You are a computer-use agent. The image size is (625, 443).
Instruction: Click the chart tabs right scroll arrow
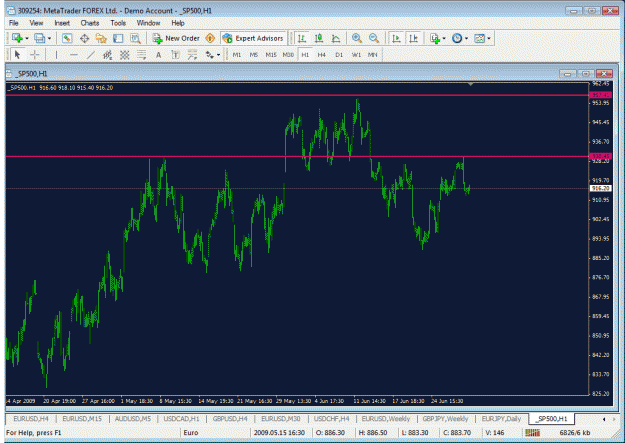click(614, 419)
